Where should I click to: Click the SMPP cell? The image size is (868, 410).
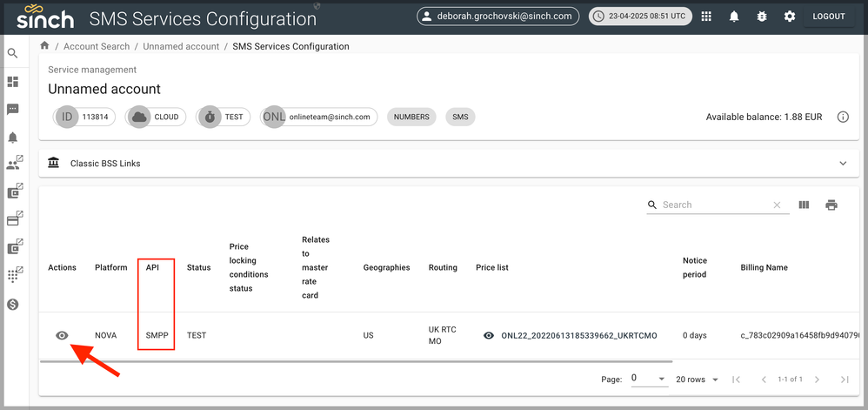point(157,336)
